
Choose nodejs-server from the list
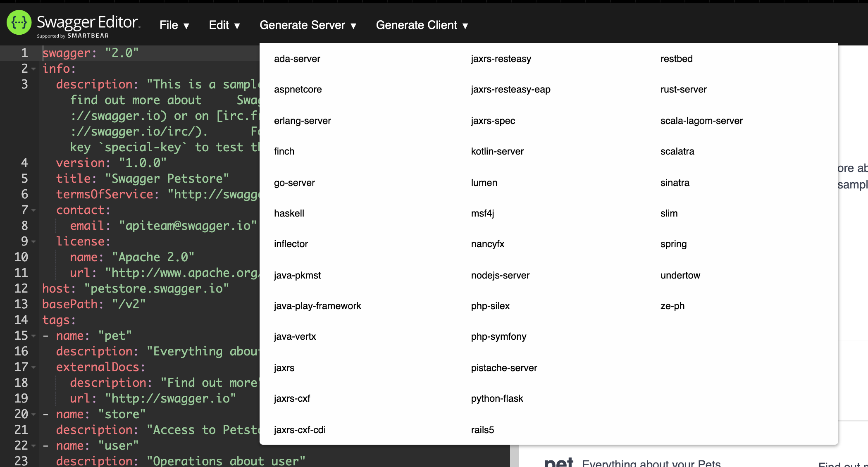[x=500, y=275]
